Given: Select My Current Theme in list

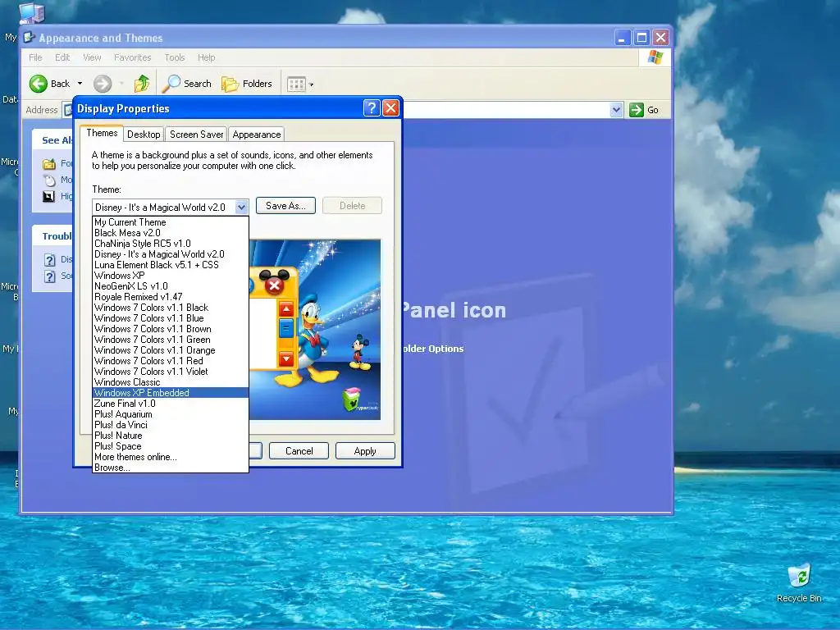Looking at the screenshot, I should point(171,221).
